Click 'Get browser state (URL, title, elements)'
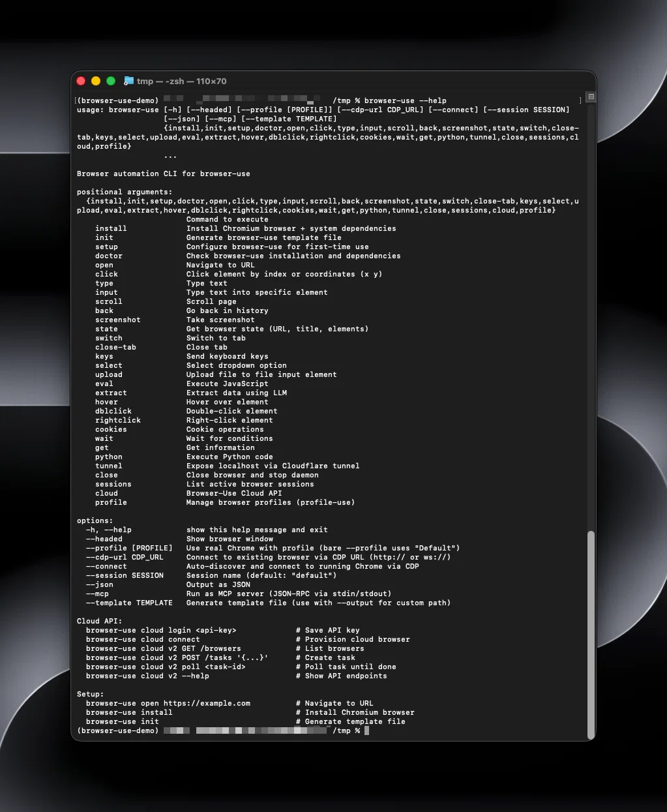Image resolution: width=667 pixels, height=812 pixels. click(278, 329)
